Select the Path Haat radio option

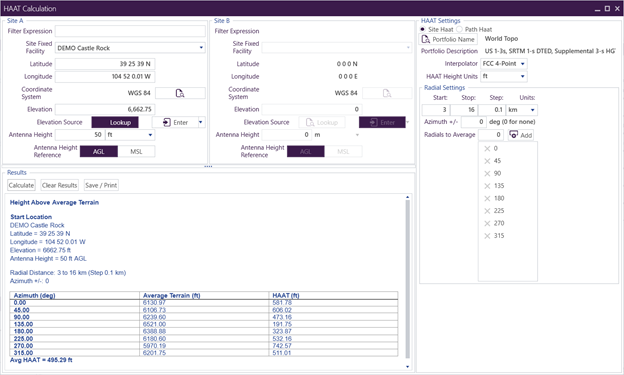coord(459,29)
